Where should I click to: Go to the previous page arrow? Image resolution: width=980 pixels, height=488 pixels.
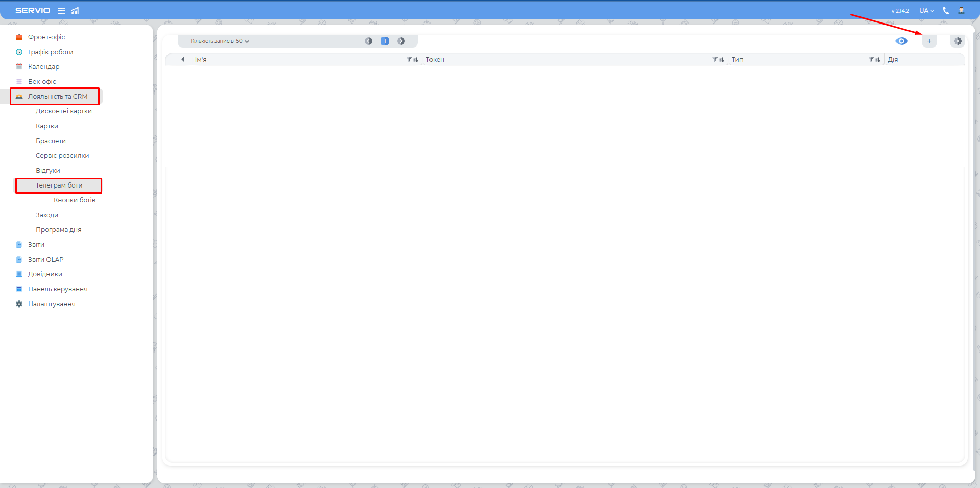[368, 41]
